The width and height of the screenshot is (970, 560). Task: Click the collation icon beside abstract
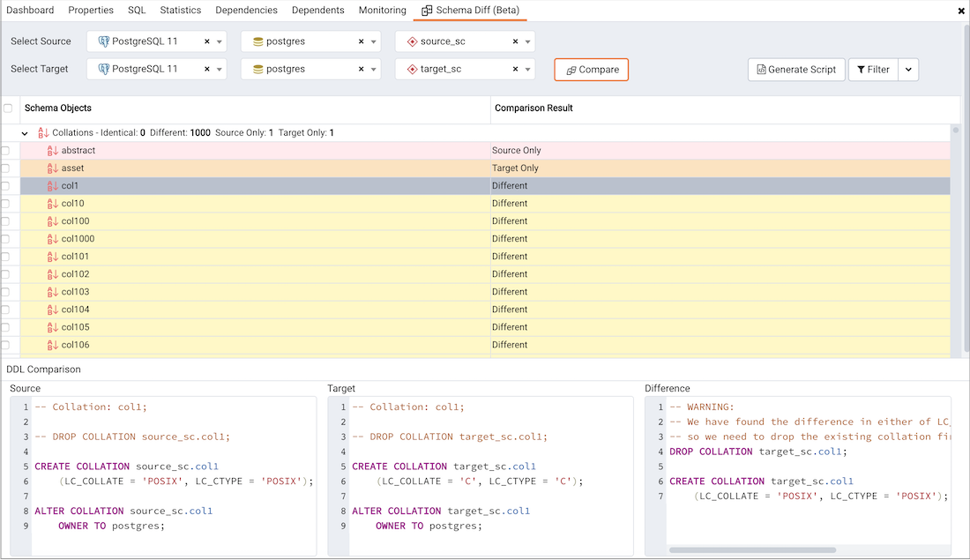click(x=53, y=151)
